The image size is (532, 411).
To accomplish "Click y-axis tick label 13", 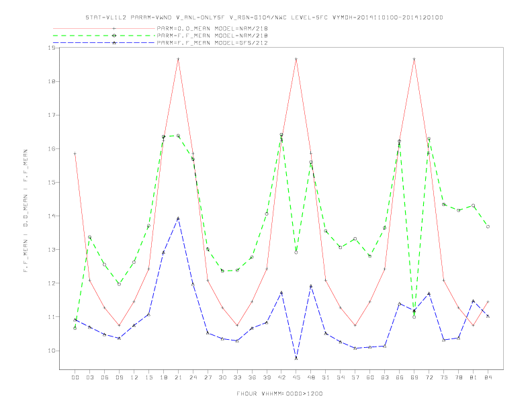I will 52,250.
